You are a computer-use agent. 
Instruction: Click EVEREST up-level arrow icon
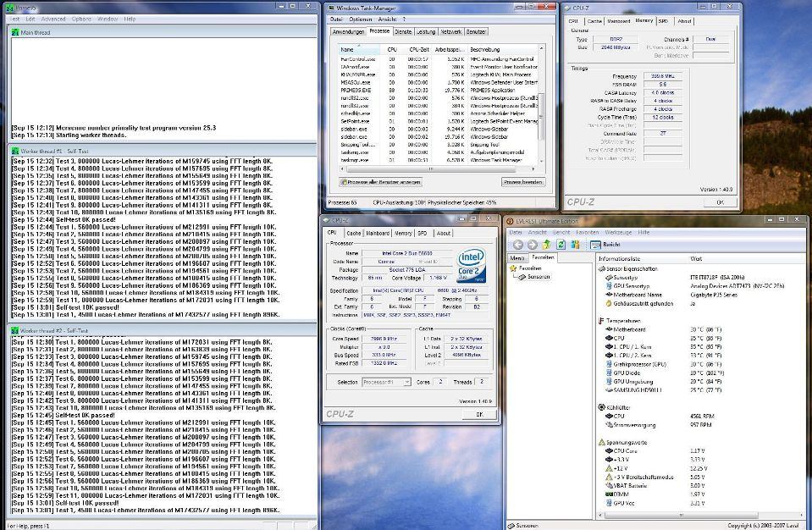coord(546,245)
